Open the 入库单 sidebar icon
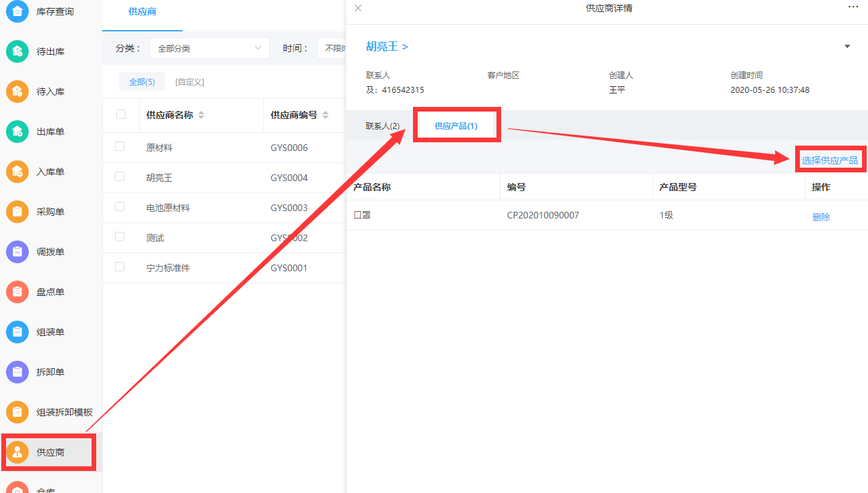The width and height of the screenshot is (868, 493). 17,172
